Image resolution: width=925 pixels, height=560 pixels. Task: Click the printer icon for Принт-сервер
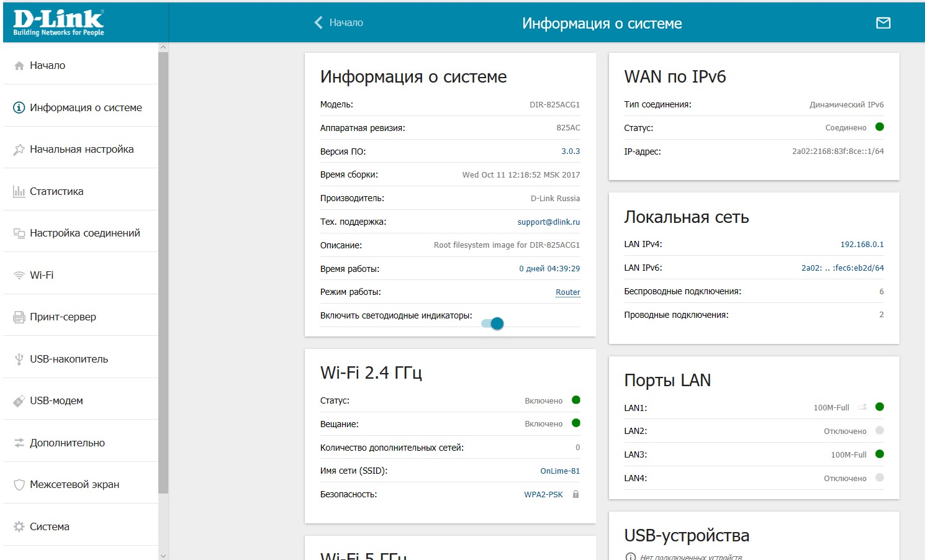click(19, 317)
